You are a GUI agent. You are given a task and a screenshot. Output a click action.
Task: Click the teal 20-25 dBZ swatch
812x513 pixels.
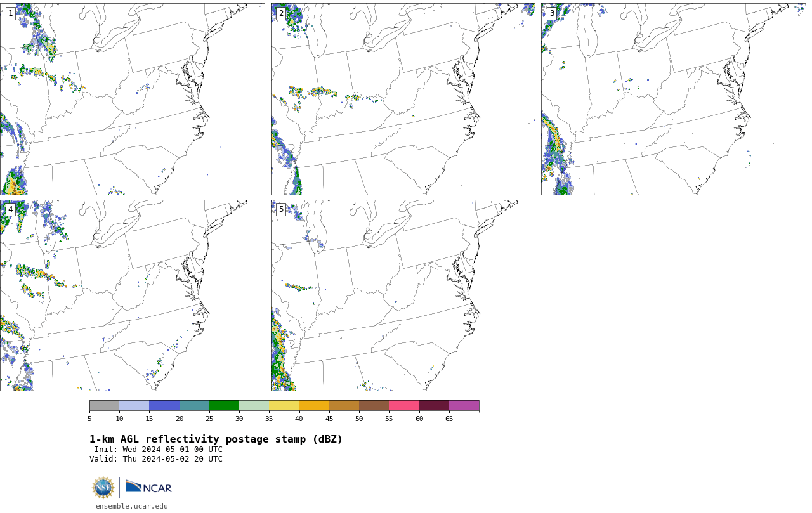tap(194, 406)
